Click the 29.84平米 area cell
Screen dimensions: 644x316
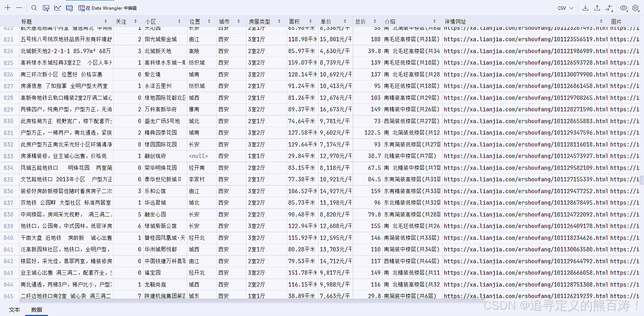[303, 156]
